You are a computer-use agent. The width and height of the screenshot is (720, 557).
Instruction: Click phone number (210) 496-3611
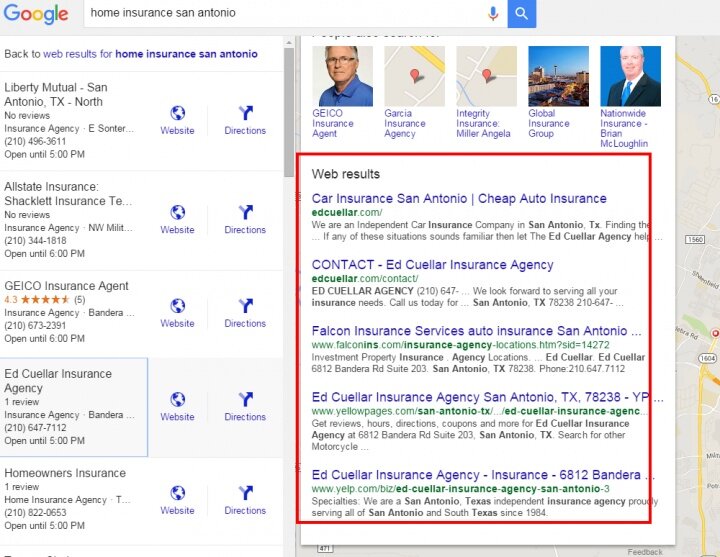tap(35, 141)
